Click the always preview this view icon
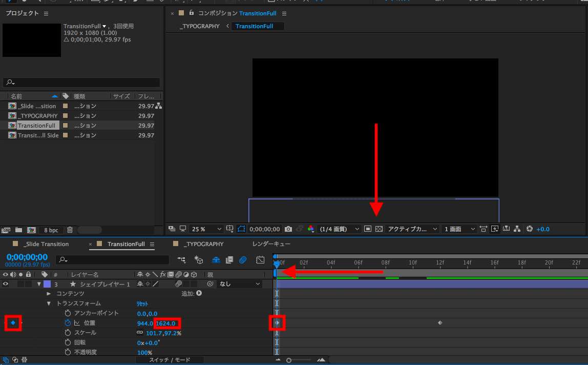588x365 pixels. click(172, 229)
